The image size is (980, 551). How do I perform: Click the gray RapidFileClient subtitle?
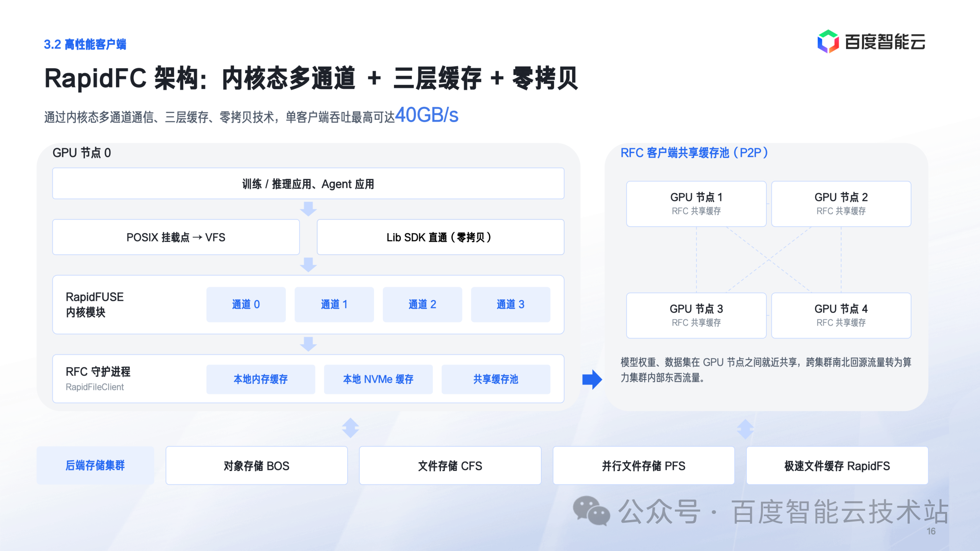(x=95, y=387)
